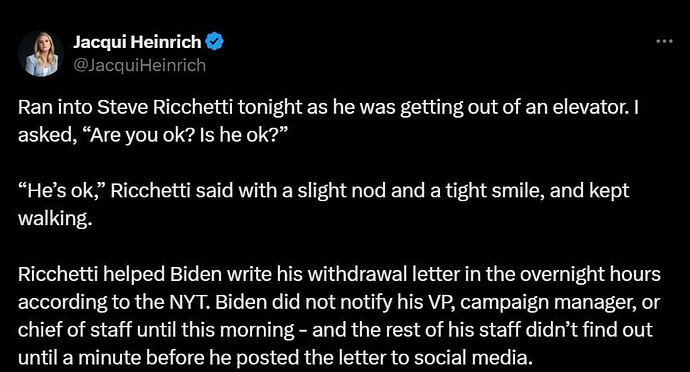Click the blue verified checkmark badge

215,42
